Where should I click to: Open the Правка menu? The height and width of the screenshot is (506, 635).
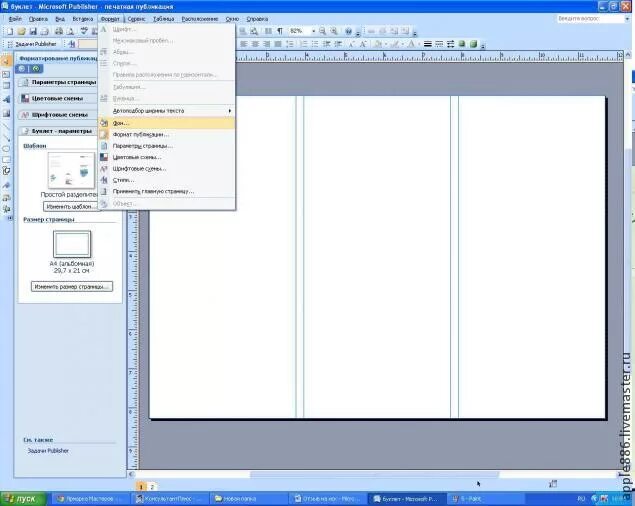pos(38,19)
